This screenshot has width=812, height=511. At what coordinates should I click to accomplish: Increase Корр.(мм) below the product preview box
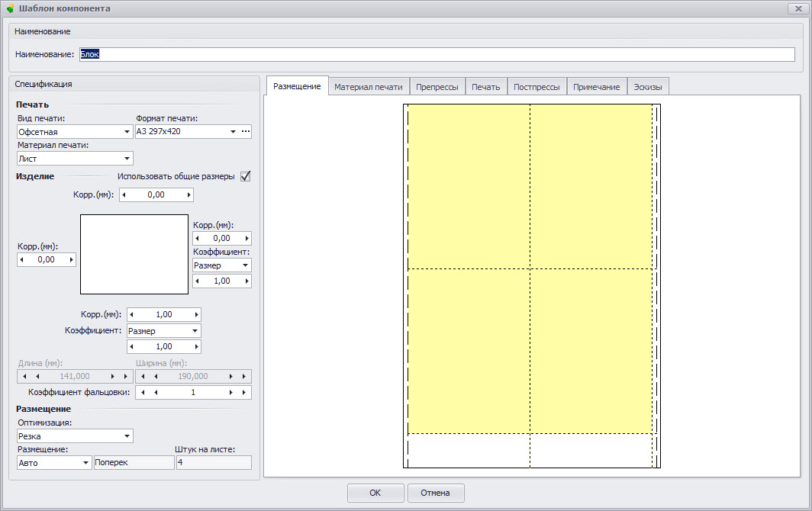pyautogui.click(x=196, y=315)
